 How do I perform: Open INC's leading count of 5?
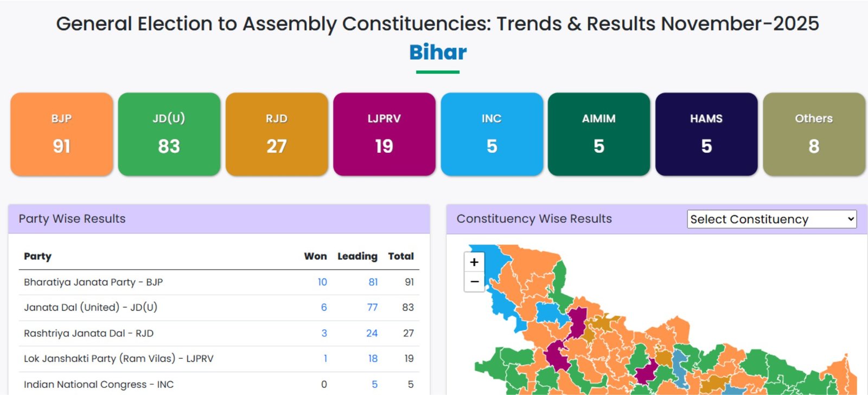point(374,384)
